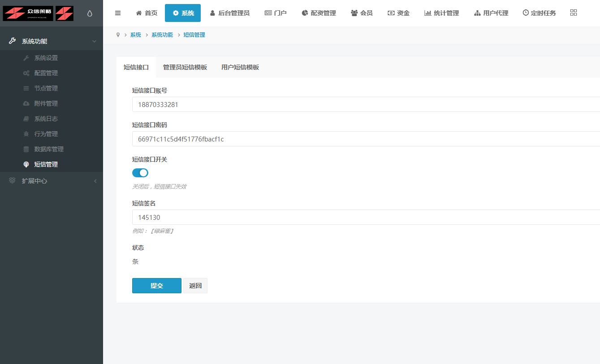This screenshot has width=600, height=364.
Task: Open 附件管理 in the sidebar
Action: click(x=46, y=103)
